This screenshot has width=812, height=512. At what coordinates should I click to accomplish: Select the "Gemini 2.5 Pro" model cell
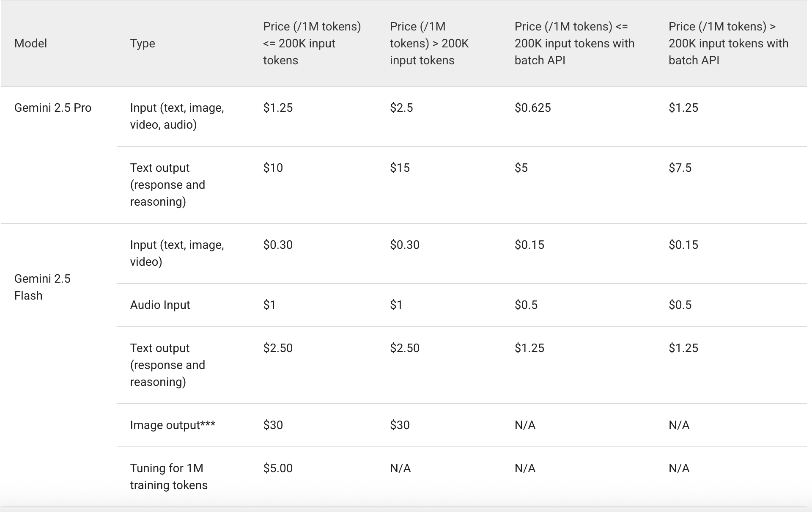[x=53, y=108]
